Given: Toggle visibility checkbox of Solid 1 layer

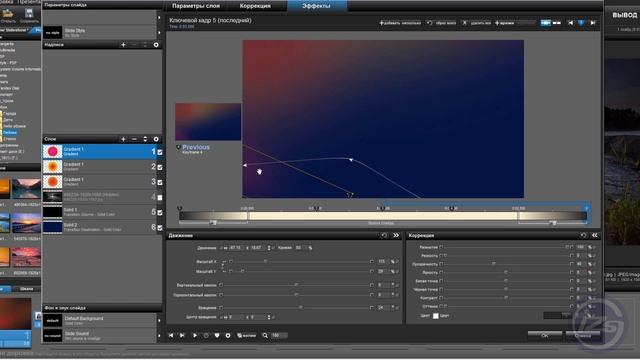Looking at the screenshot, I should click(x=160, y=212).
